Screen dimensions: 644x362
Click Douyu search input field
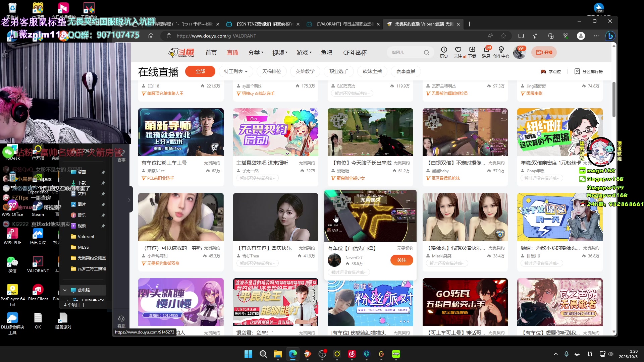[x=406, y=52]
